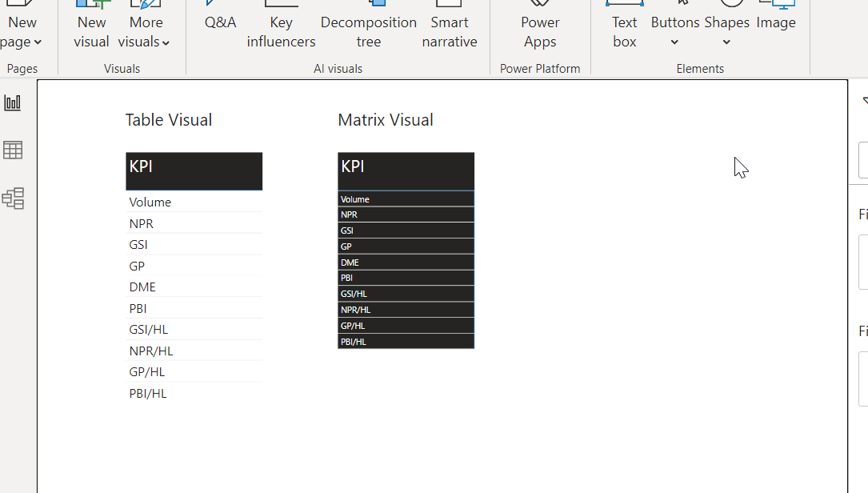This screenshot has width=868, height=493.
Task: Insert a Smart narrative visual
Action: [x=450, y=26]
